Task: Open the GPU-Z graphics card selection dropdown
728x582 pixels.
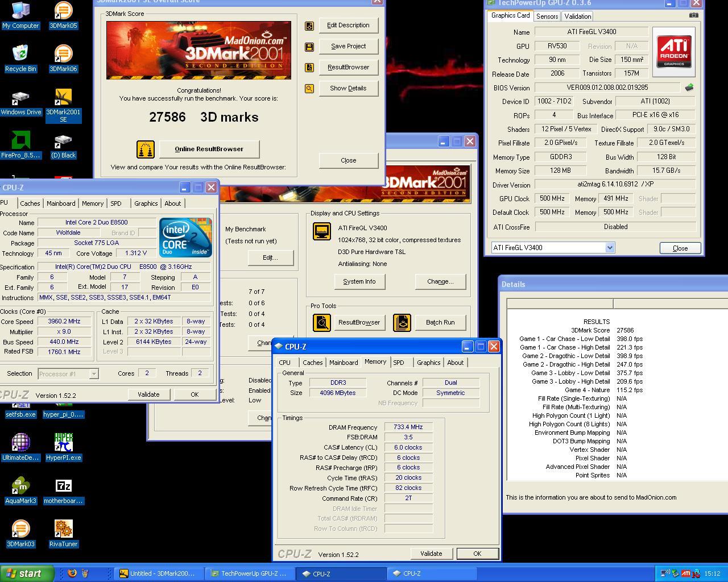Action: 610,248
